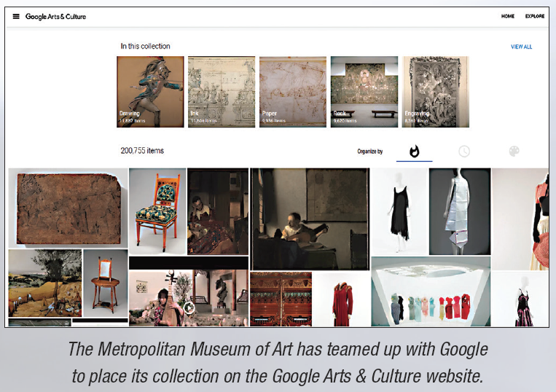Viewport: 556px width, 392px height.
Task: Open the woman playing pipa image
Action: pos(189,298)
